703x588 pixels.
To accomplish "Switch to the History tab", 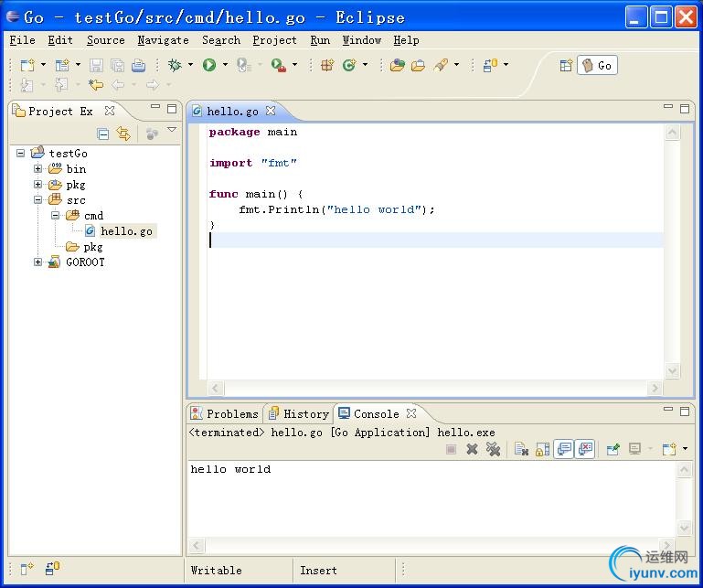I will point(300,413).
